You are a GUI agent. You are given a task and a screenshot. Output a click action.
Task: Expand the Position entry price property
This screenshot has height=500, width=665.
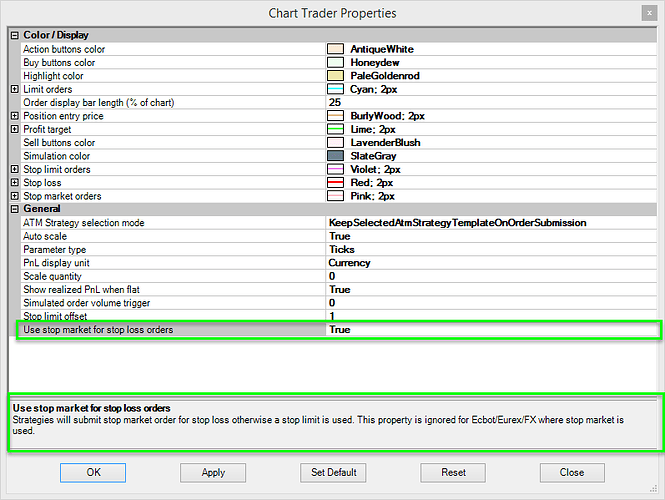tap(14, 116)
